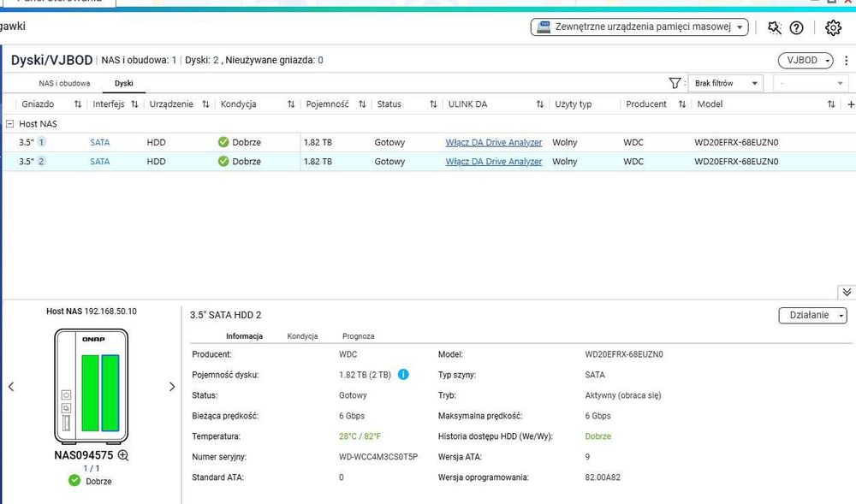Click Włącz DA Drive Analyzer for disk 2
This screenshot has width=856, height=504.
coord(494,162)
